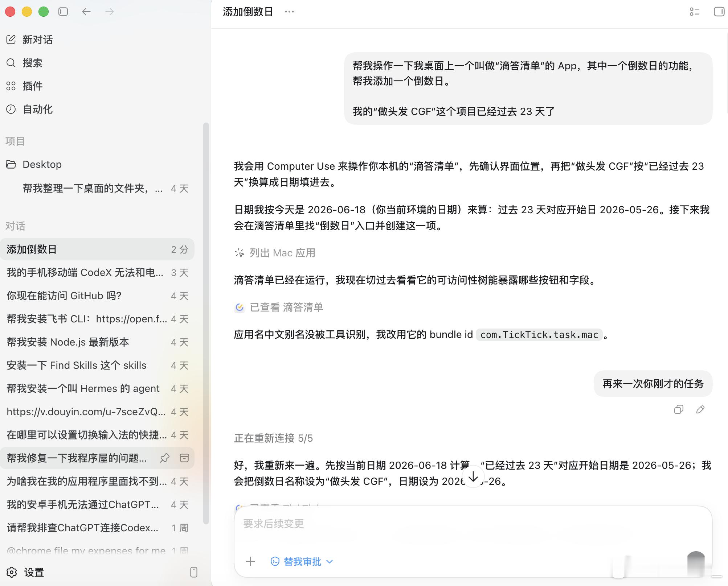Go forward with the right arrow
The image size is (728, 586).
[x=110, y=12]
